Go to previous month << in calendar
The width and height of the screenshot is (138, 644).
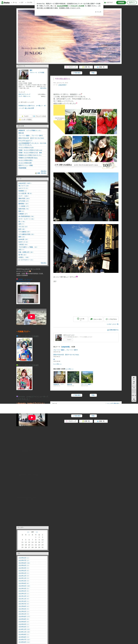tap(28, 532)
